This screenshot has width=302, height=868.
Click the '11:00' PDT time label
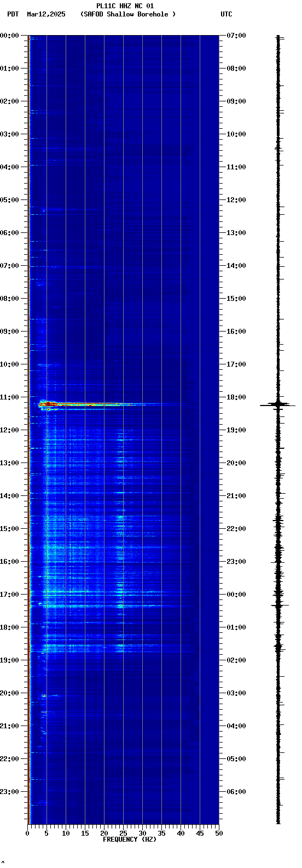[10, 397]
